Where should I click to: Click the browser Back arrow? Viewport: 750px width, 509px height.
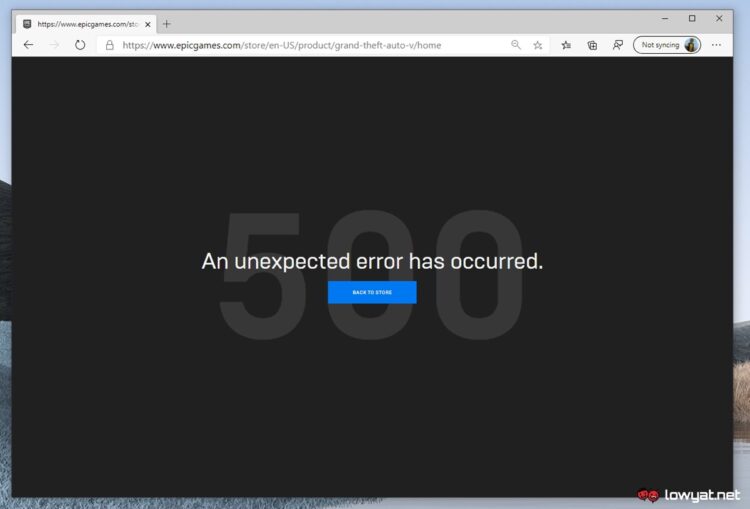click(28, 45)
